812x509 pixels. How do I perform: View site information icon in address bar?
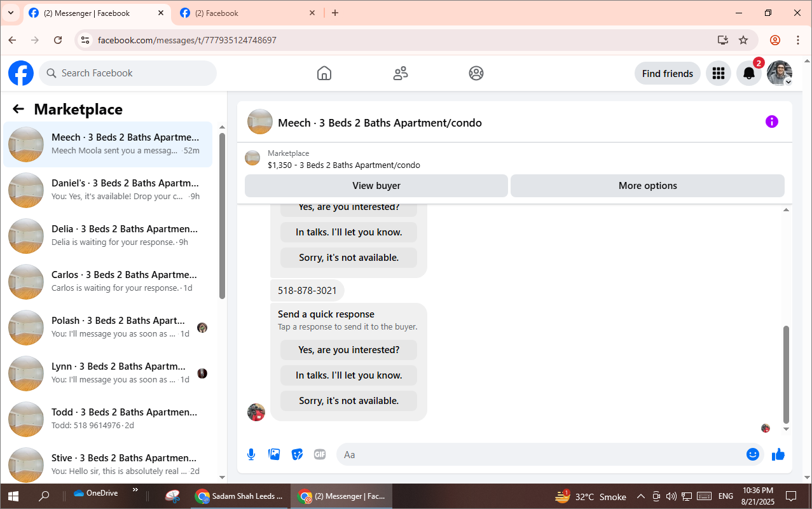(85, 40)
